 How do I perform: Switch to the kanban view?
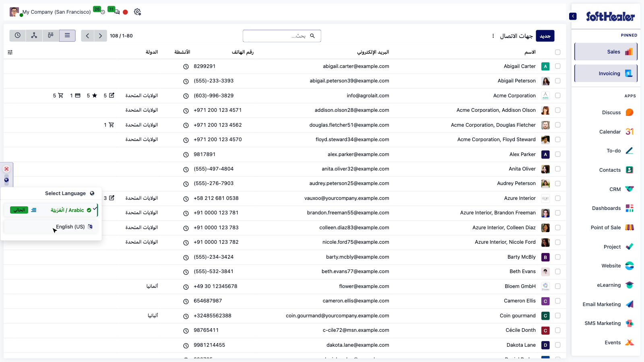coord(51,35)
